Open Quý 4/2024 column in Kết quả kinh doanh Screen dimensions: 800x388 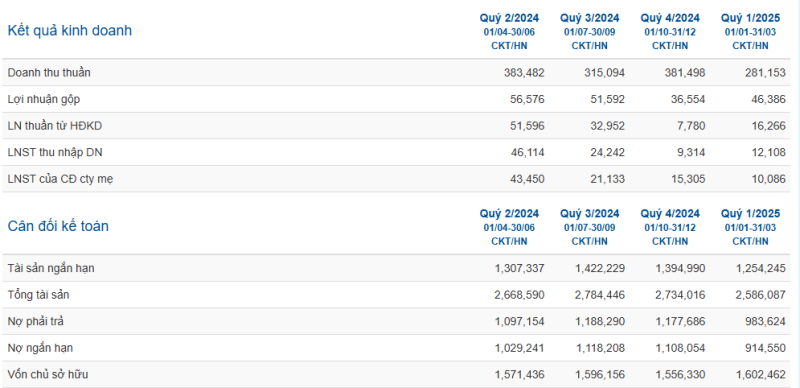(670, 18)
